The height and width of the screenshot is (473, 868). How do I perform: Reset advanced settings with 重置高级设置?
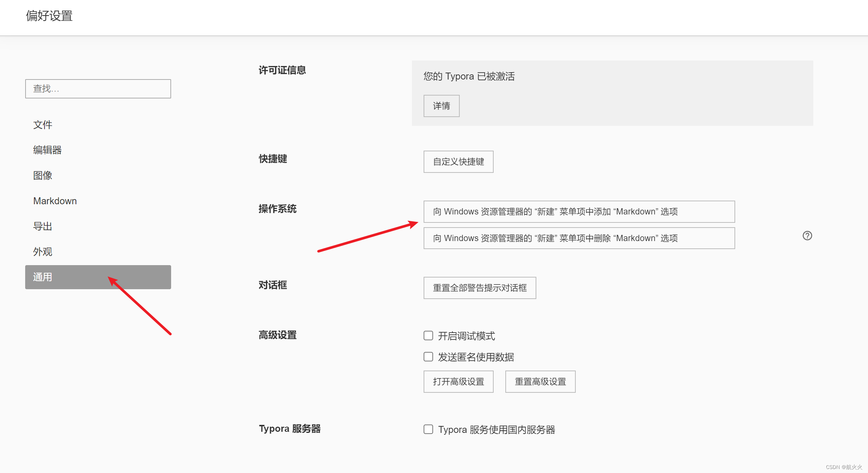point(540,381)
